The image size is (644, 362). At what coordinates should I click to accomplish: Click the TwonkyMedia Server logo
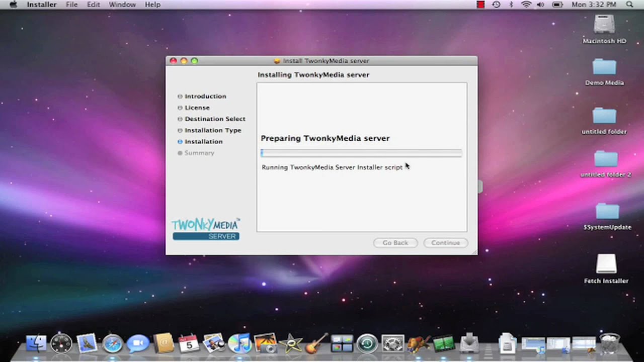click(x=206, y=229)
